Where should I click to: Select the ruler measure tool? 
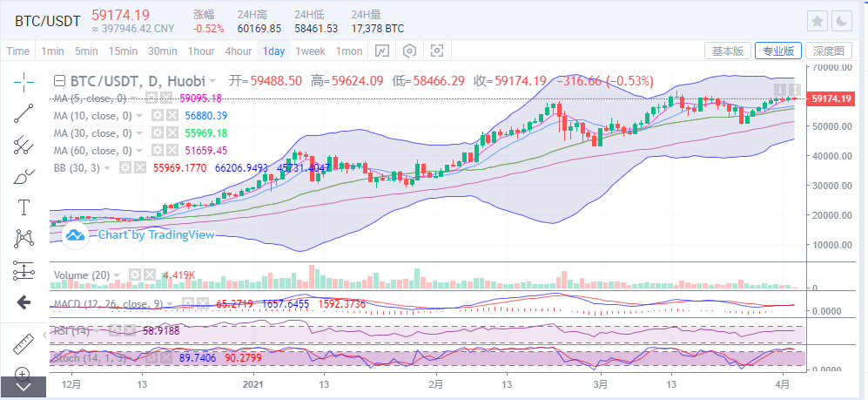[x=24, y=344]
